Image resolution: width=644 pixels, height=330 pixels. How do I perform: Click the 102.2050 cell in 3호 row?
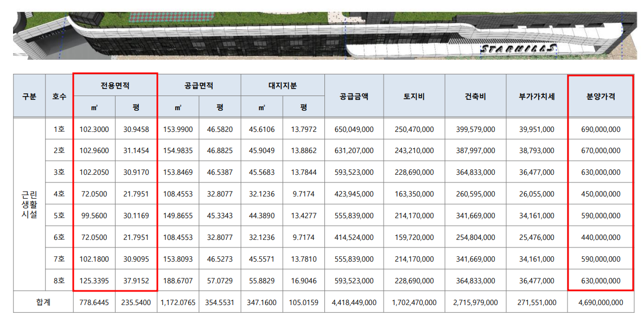pos(94,173)
